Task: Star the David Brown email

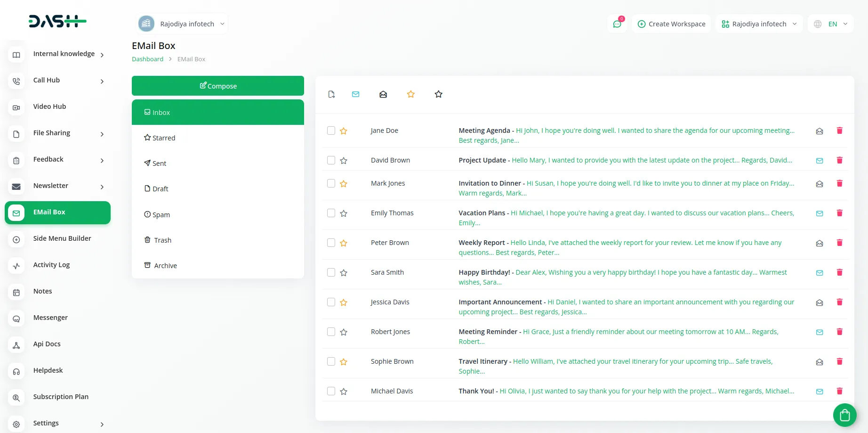Action: click(x=344, y=161)
